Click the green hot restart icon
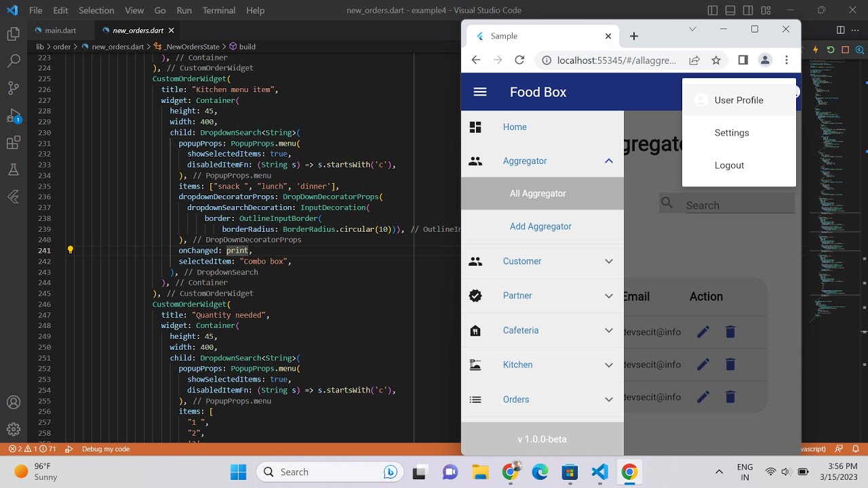The width and height of the screenshot is (868, 488). (831, 49)
